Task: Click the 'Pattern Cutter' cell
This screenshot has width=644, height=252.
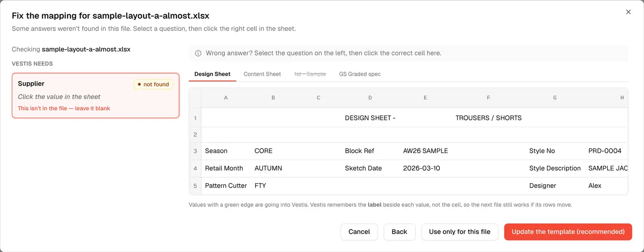Action: pos(226,186)
